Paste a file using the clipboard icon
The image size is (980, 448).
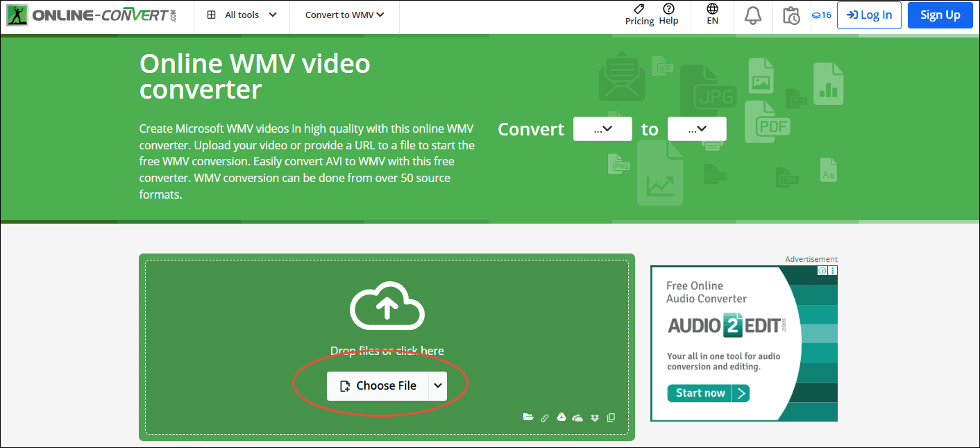coord(611,417)
